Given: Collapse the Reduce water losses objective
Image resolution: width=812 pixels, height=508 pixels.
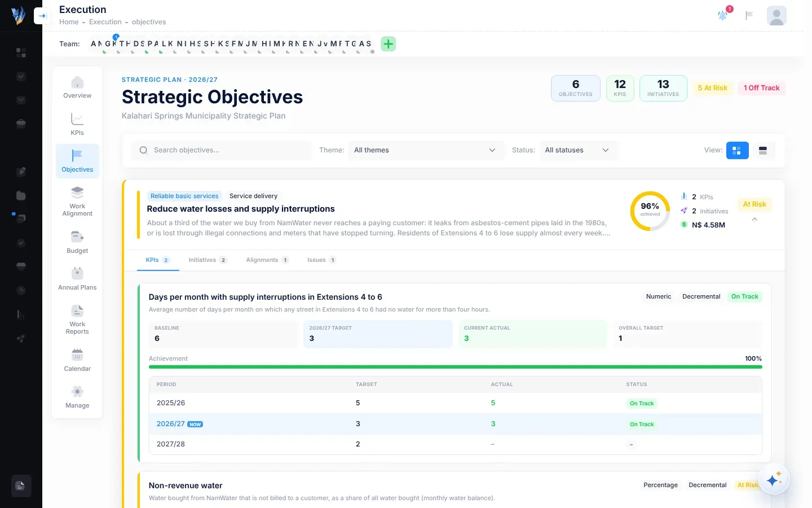Looking at the screenshot, I should click(x=754, y=220).
